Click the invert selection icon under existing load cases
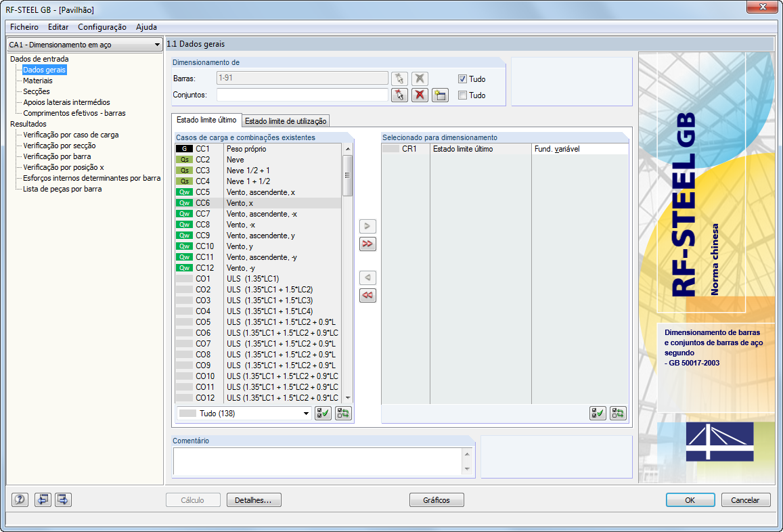The height and width of the screenshot is (532, 783). 343,413
